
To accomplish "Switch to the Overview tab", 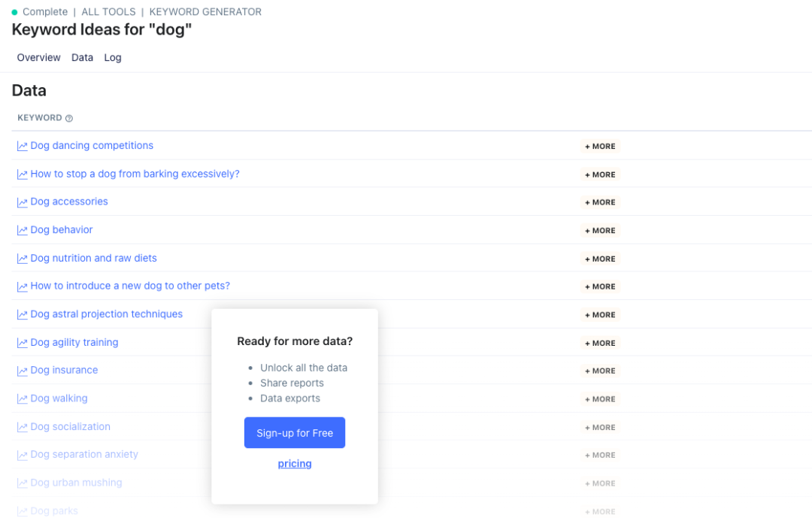I will (39, 57).
